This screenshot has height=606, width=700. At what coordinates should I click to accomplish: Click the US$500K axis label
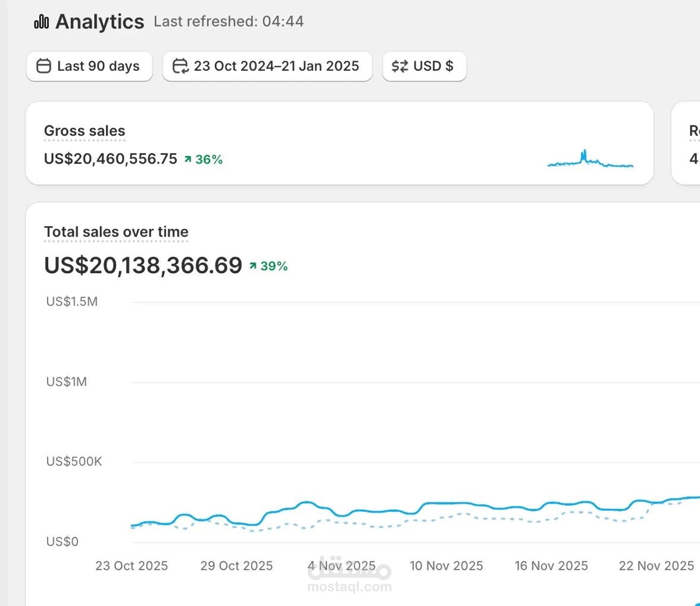74,461
